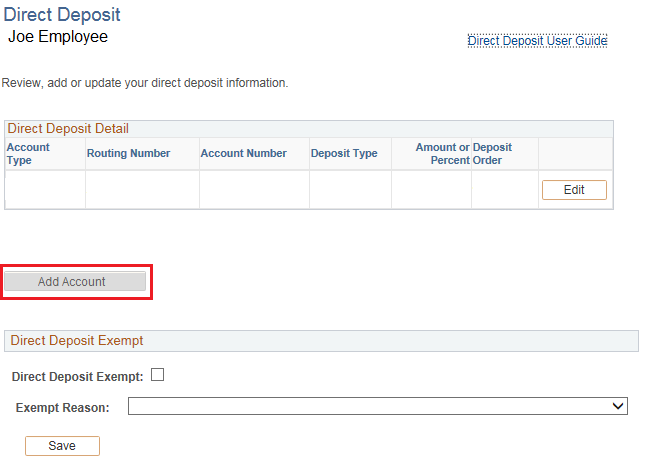Click the Exempt Reason field label
645x466 pixels.
click(x=63, y=407)
